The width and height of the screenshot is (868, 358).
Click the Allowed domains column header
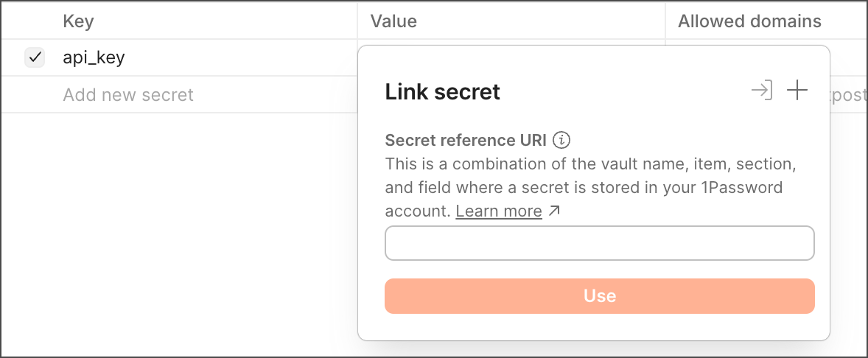coord(749,21)
